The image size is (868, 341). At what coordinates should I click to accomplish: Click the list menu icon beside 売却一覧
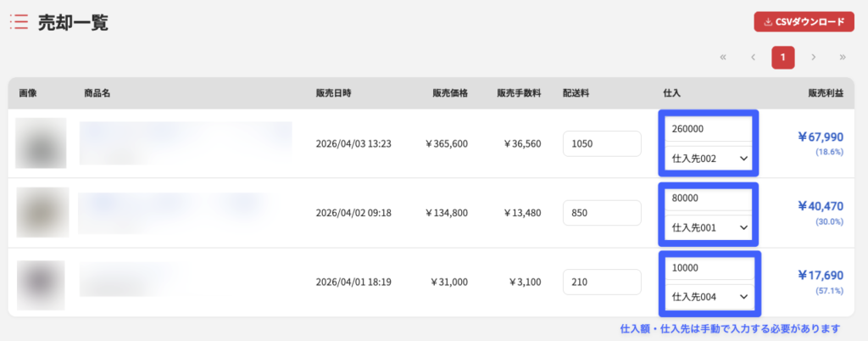click(19, 23)
